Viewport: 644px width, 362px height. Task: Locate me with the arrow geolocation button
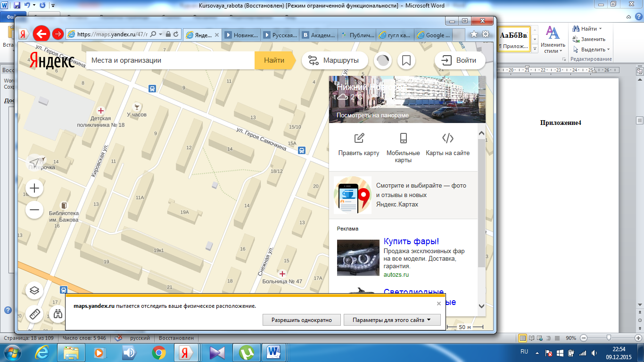(x=35, y=162)
